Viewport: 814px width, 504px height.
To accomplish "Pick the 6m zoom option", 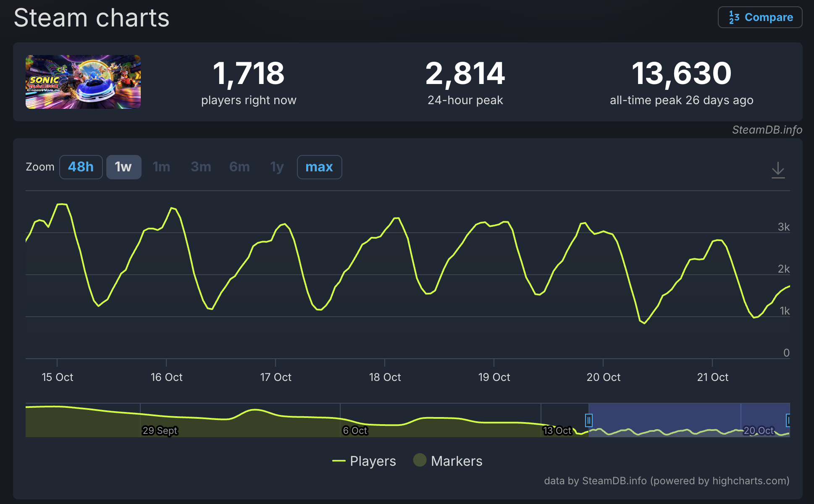I will (x=239, y=167).
